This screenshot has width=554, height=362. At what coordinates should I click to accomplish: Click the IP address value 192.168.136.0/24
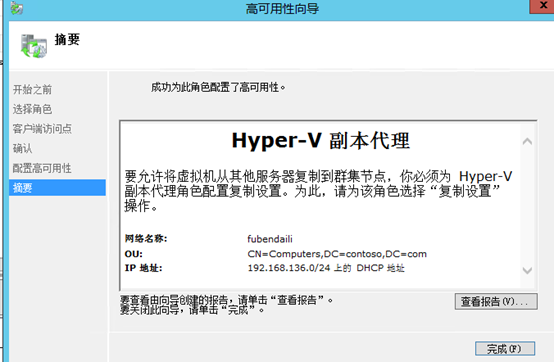point(289,268)
